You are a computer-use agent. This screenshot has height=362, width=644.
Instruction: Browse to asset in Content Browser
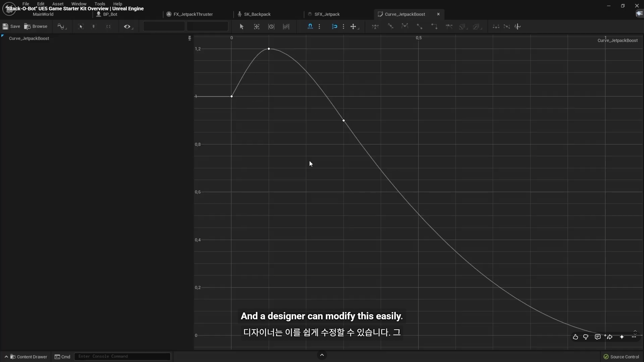point(36,26)
